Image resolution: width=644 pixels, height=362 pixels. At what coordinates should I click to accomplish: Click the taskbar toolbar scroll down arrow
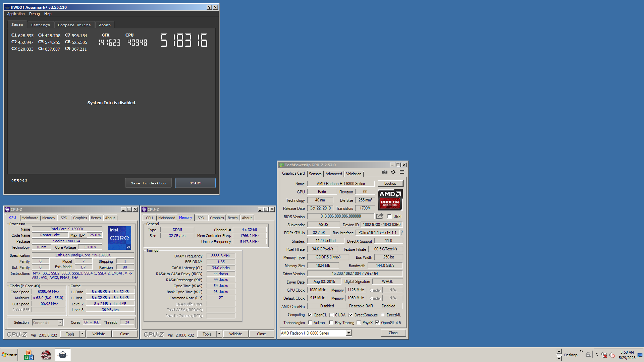(x=559, y=359)
